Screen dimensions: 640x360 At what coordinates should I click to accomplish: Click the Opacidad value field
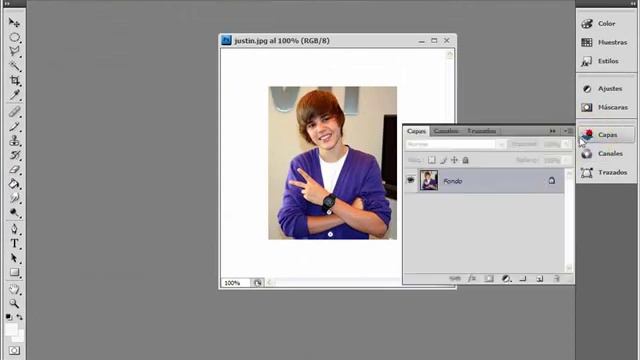click(x=553, y=144)
